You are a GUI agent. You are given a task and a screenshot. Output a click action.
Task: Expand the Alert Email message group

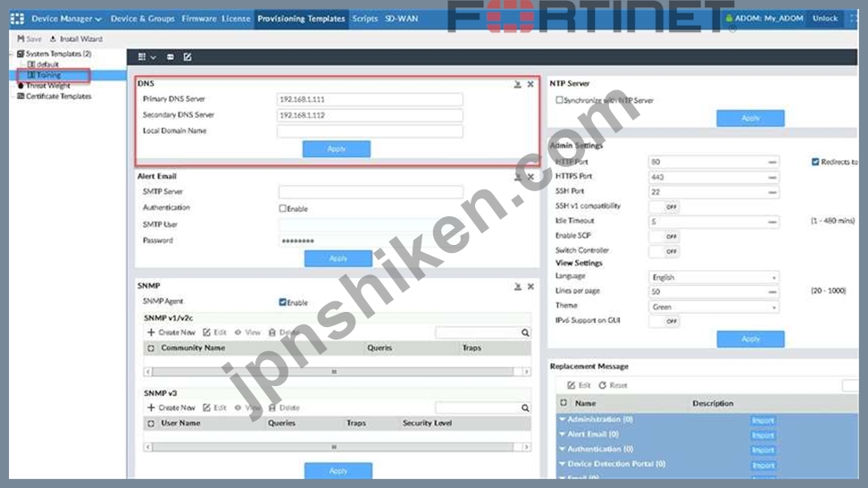[x=563, y=434]
